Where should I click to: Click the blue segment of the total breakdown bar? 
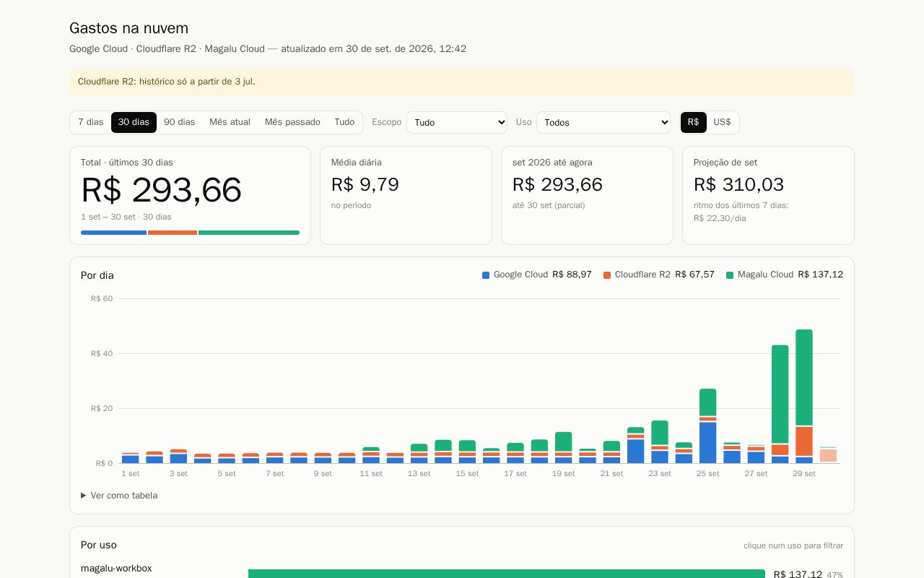click(114, 233)
